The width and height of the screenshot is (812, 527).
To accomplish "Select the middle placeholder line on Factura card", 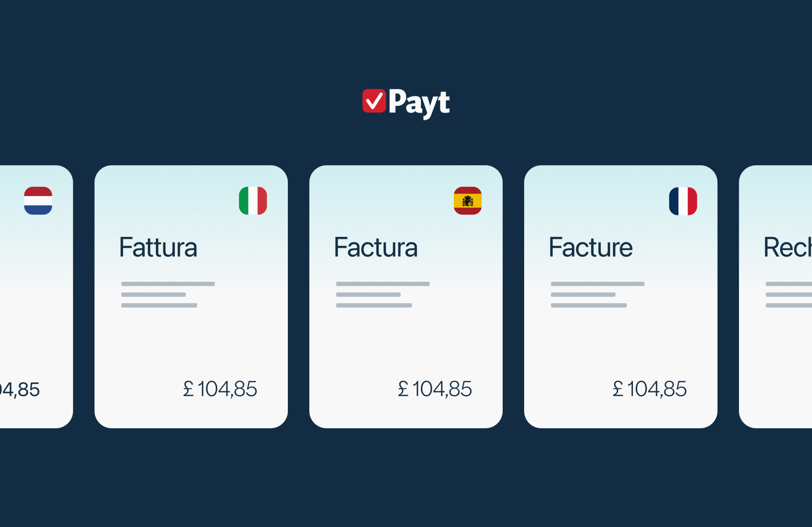I will pos(368,294).
